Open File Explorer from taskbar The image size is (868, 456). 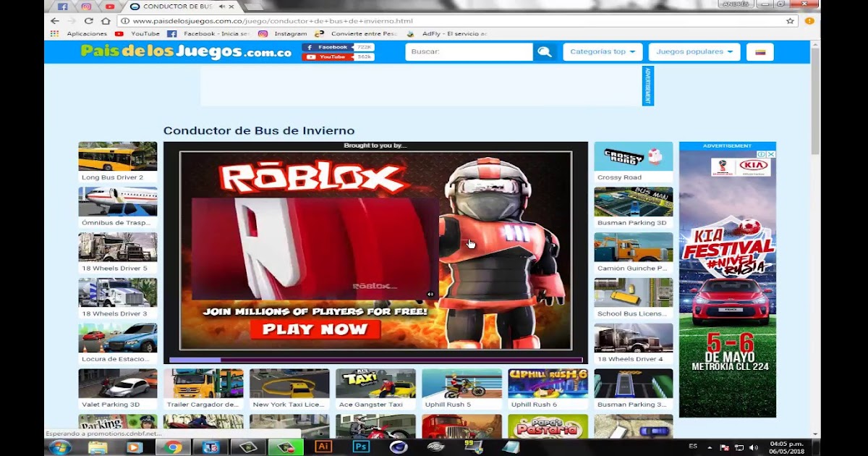(x=97, y=447)
